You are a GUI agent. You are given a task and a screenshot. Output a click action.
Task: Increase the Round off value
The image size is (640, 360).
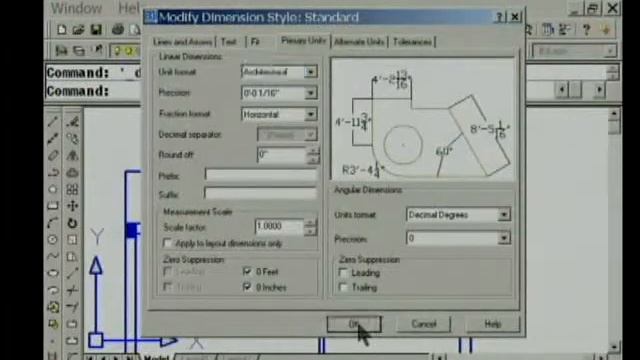pyautogui.click(x=313, y=151)
